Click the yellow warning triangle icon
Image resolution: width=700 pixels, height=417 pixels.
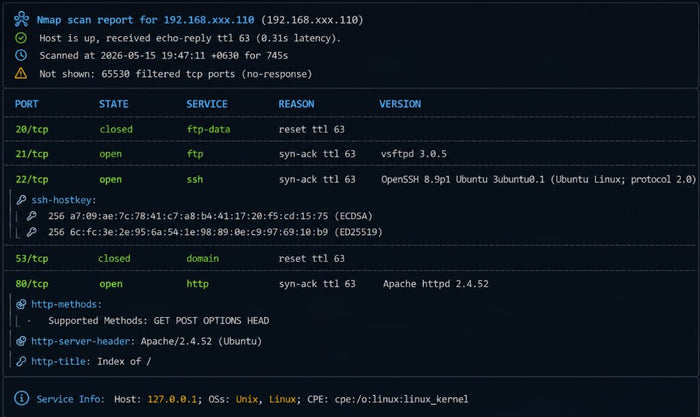click(x=21, y=73)
